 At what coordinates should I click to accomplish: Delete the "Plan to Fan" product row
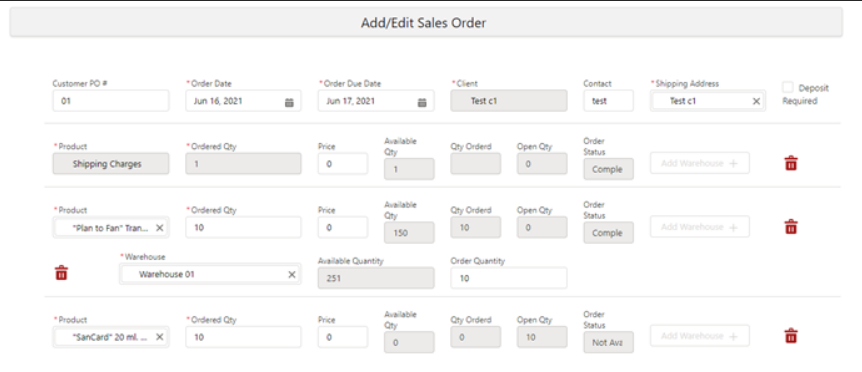click(791, 226)
